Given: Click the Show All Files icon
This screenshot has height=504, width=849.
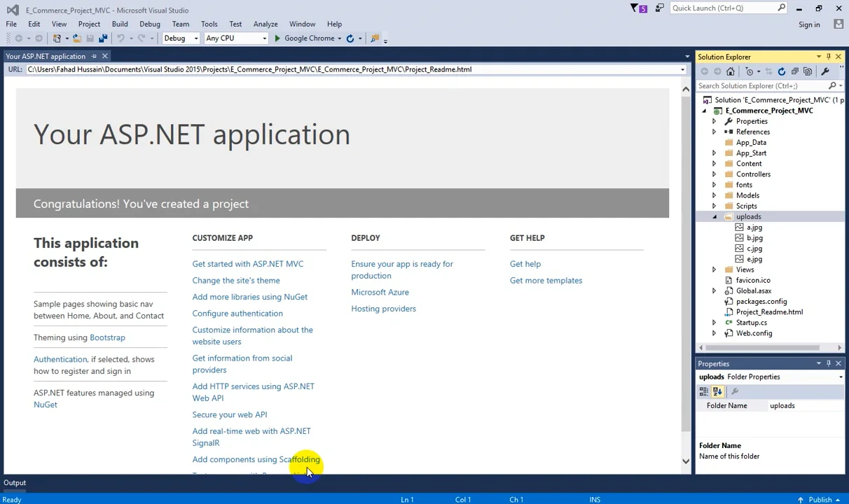Looking at the screenshot, I should (808, 71).
